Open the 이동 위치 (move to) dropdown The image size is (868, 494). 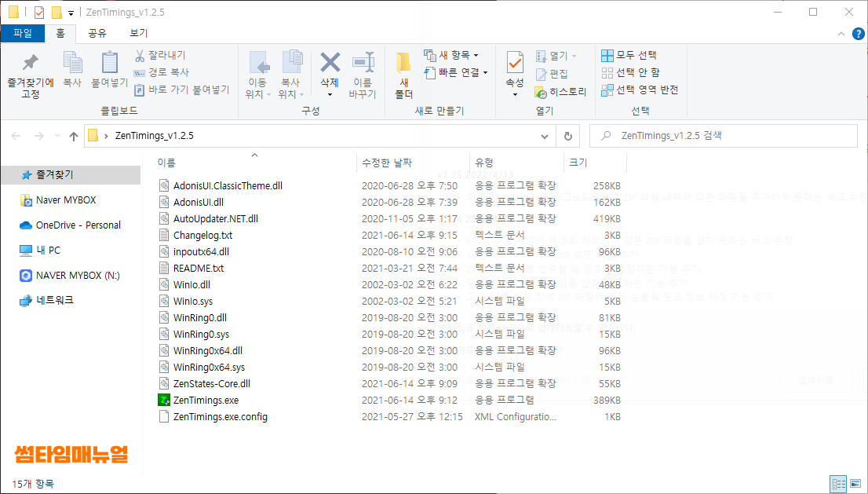point(258,75)
